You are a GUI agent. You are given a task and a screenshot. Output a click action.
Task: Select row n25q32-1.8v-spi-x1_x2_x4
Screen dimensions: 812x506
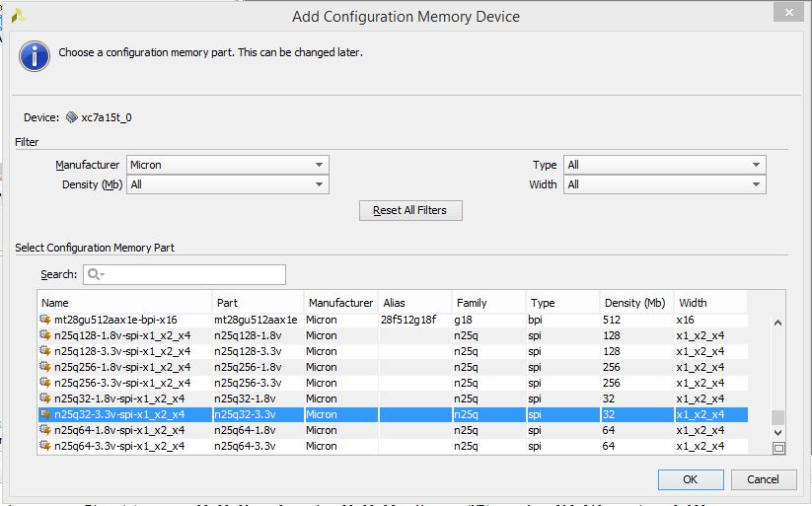393,398
